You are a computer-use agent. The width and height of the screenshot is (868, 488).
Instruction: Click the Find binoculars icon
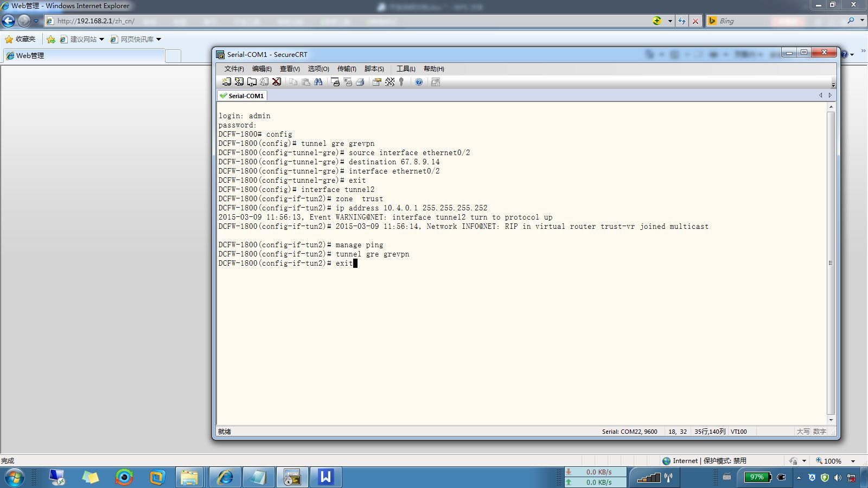coord(318,82)
